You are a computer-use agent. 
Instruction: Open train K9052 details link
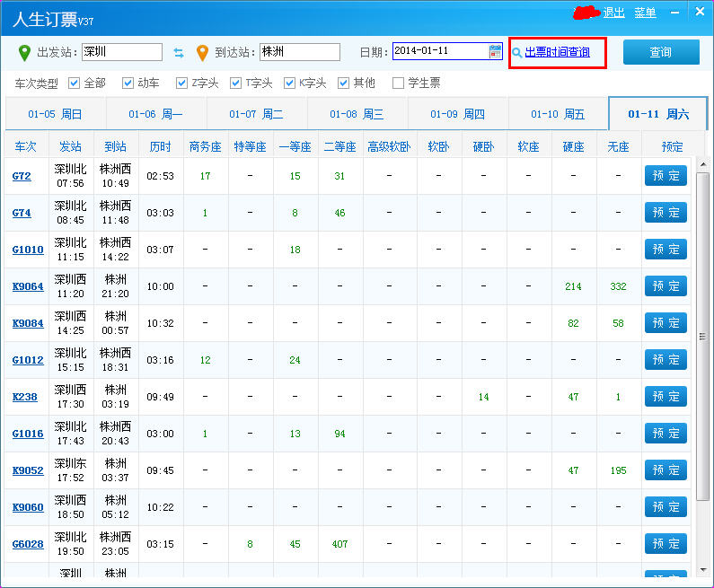pyautogui.click(x=28, y=471)
